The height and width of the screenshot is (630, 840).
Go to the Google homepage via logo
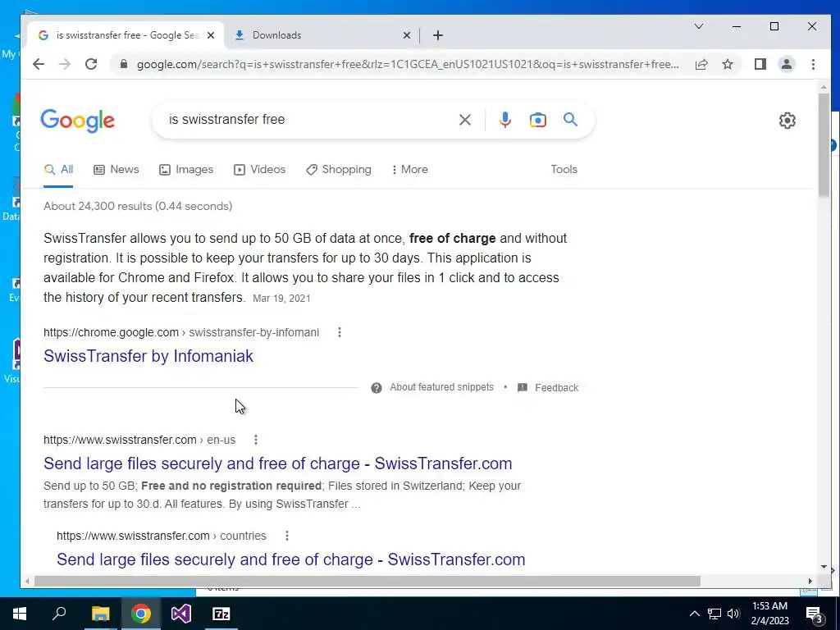[x=78, y=121]
